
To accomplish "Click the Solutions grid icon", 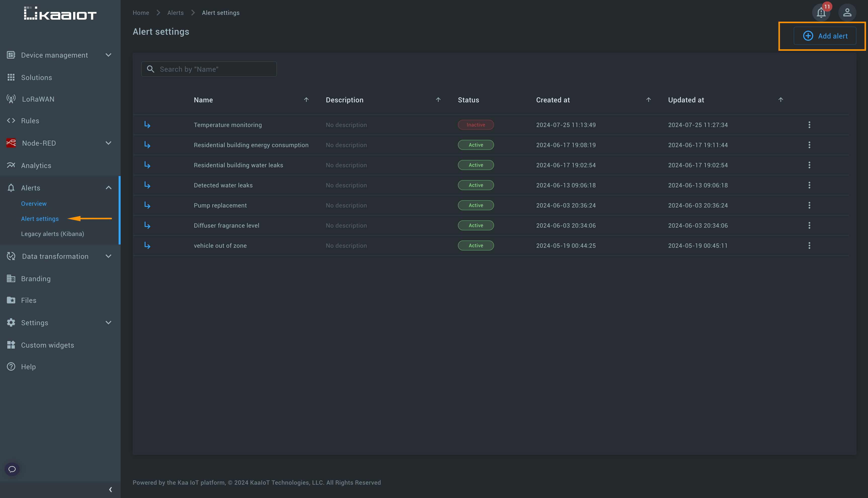I will (x=11, y=77).
